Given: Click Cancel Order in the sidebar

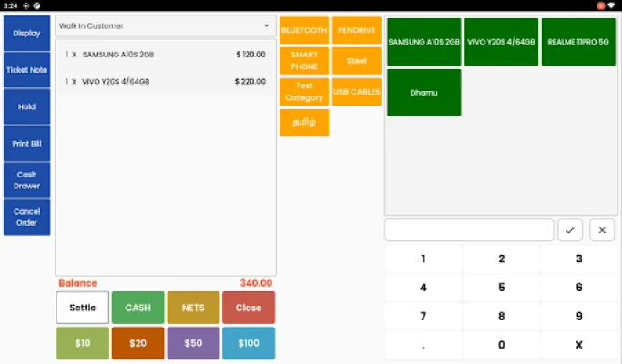Looking at the screenshot, I should 26,217.
